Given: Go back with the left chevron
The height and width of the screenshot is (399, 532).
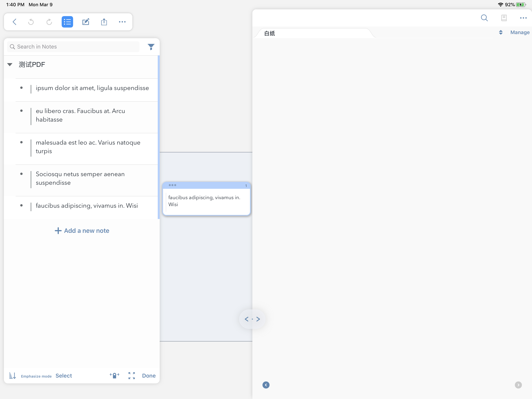Looking at the screenshot, I should [14, 22].
